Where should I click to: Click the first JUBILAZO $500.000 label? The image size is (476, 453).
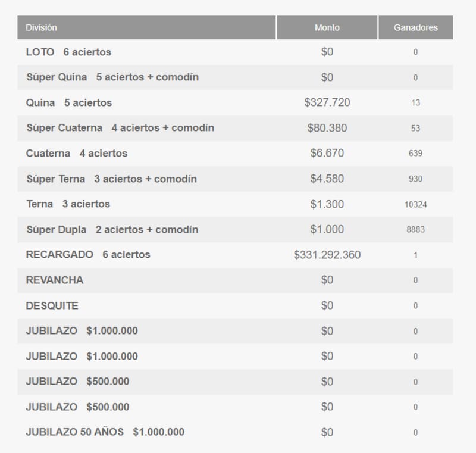point(77,381)
